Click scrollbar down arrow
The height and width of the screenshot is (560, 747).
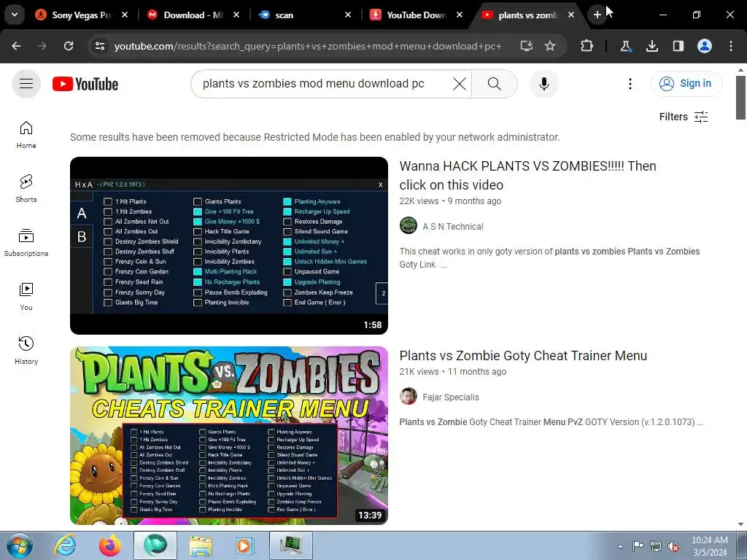tap(740, 524)
